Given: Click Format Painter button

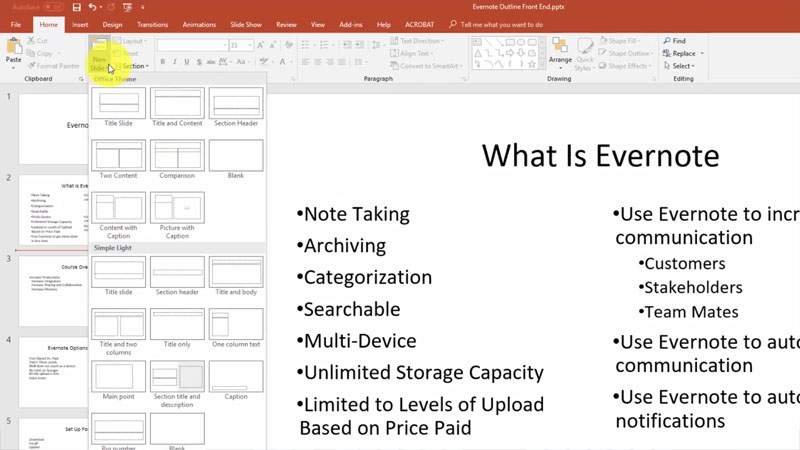Looking at the screenshot, I should click(x=55, y=66).
